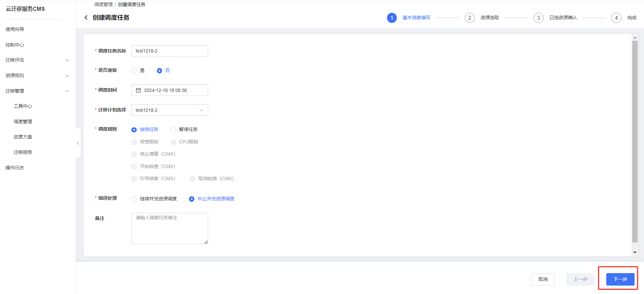Choose 中止并发资源调度 error handling

click(x=192, y=199)
